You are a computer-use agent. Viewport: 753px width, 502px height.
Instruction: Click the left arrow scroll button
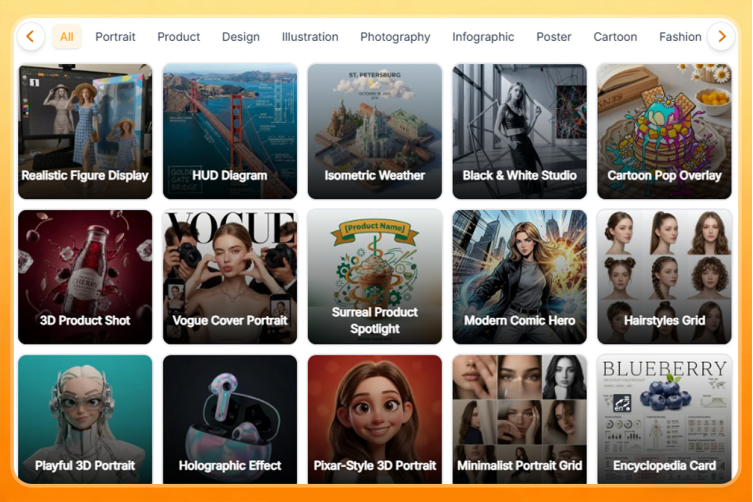30,37
